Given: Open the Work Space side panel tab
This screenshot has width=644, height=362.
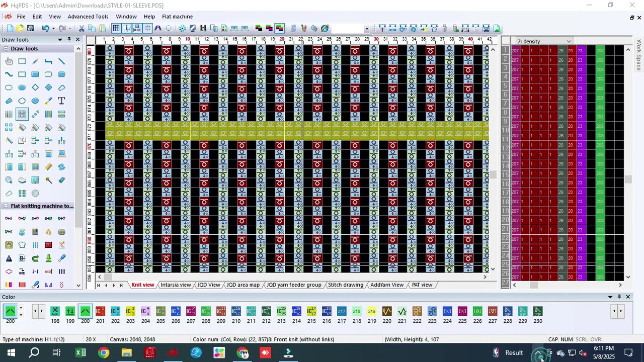Looking at the screenshot, I should [639, 55].
